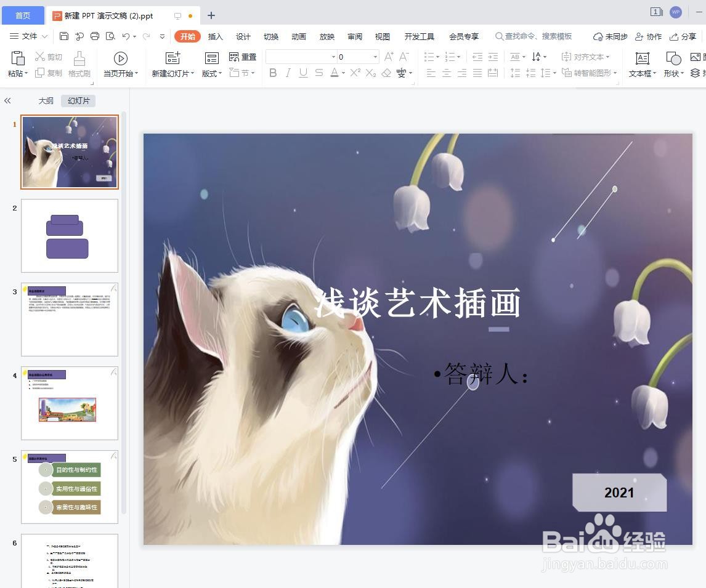The width and height of the screenshot is (706, 588).
Task: Switch to Transitions (切换) tab
Action: (271, 36)
